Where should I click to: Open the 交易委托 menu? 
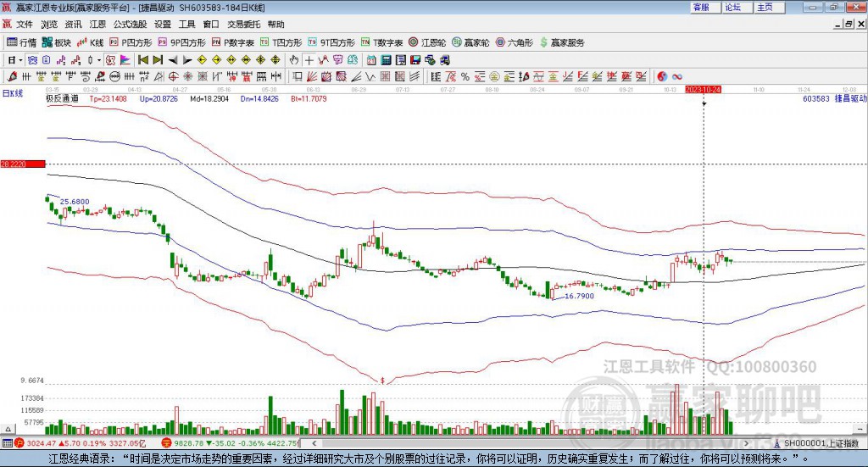[x=243, y=25]
